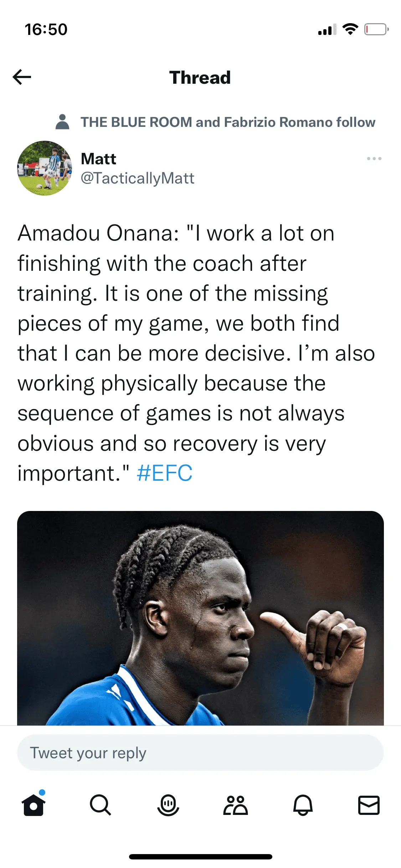
Task: Open the Home tab
Action: pyautogui.click(x=34, y=805)
